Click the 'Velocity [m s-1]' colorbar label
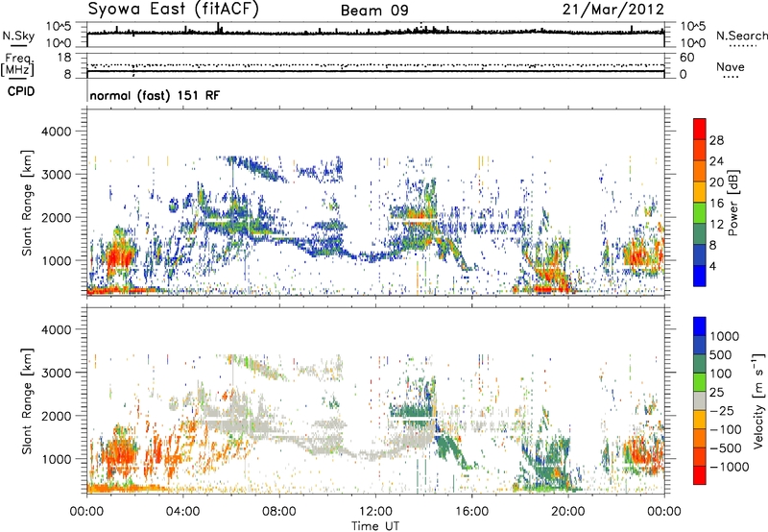The height and width of the screenshot is (532, 768). pos(758,400)
